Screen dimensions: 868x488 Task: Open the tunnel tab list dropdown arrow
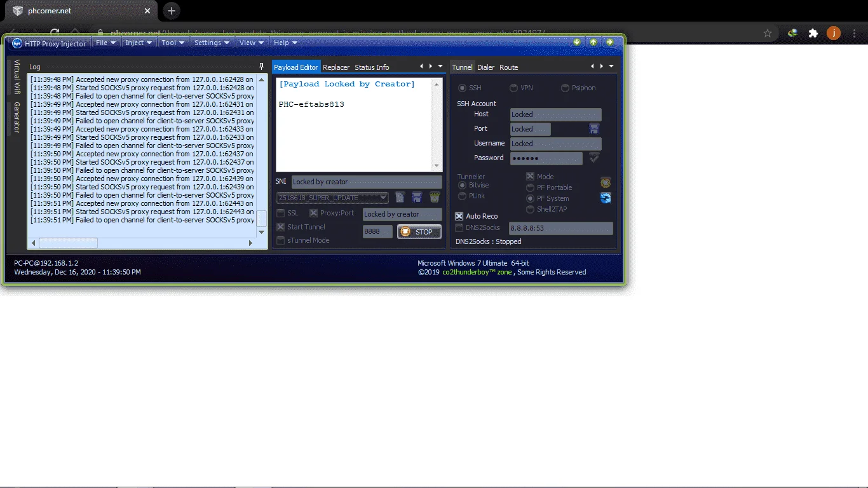tap(611, 66)
